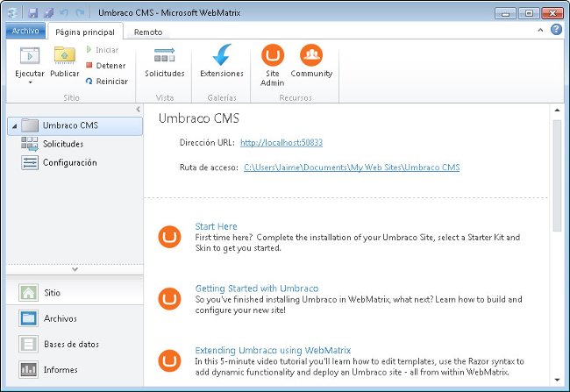The image size is (570, 392).
Task: Click the redo icon in title bar
Action: pyautogui.click(x=80, y=13)
